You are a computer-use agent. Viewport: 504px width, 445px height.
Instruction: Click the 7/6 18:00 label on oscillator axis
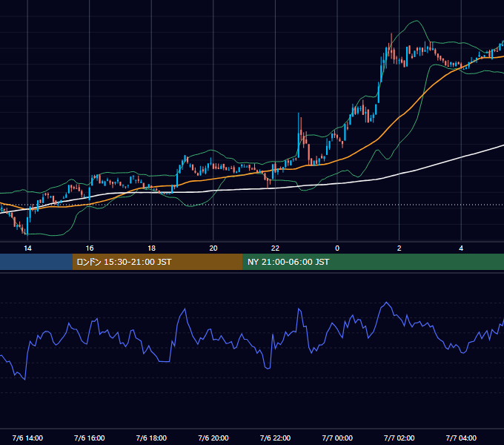(151, 438)
